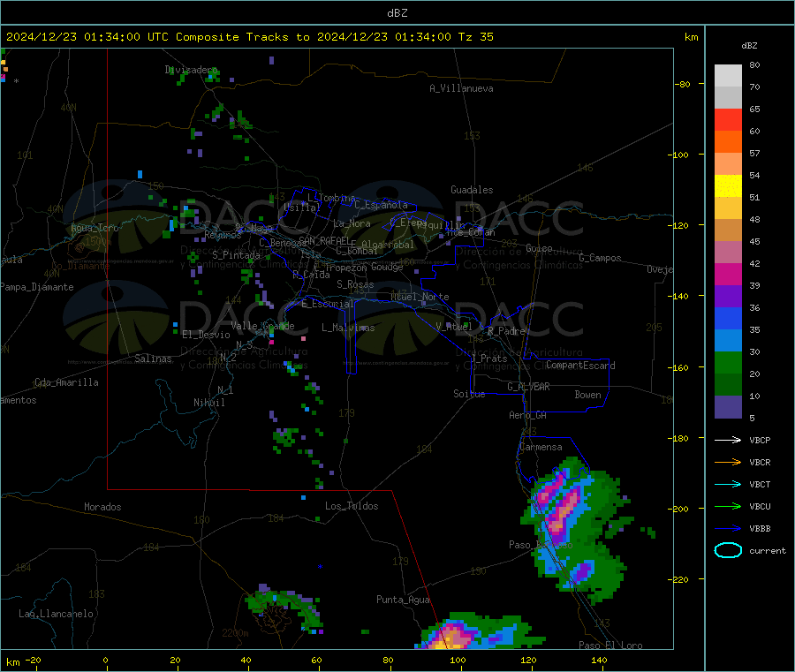This screenshot has width=795, height=672.
Task: Click the 'Carmensa' map label
Action: pos(541,447)
